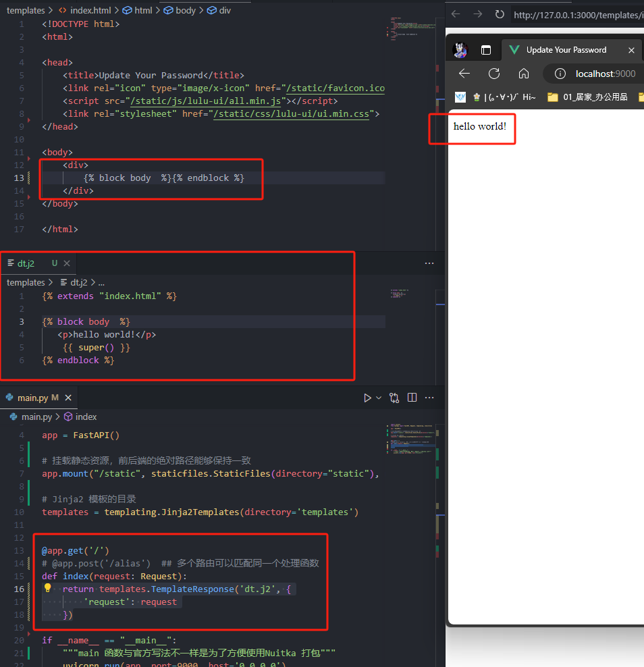The image size is (644, 667).
Task: Click the fold marker at line 20 in main.py
Action: [29, 634]
